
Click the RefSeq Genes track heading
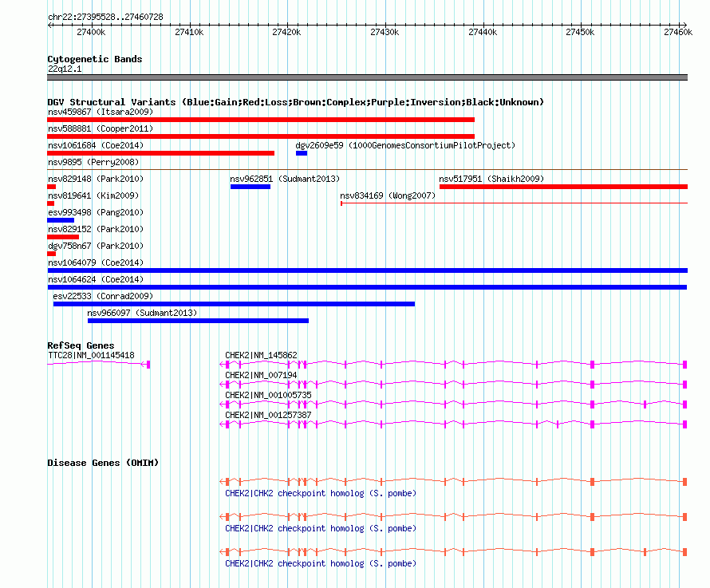81,345
